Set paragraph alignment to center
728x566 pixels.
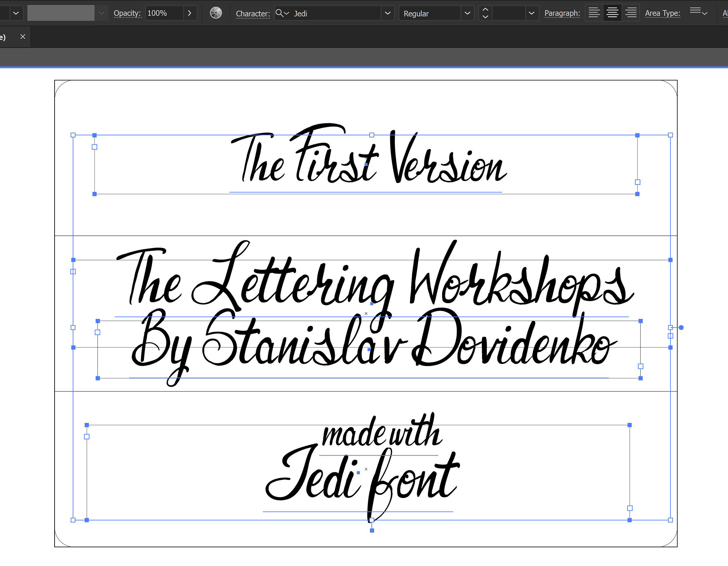click(612, 13)
